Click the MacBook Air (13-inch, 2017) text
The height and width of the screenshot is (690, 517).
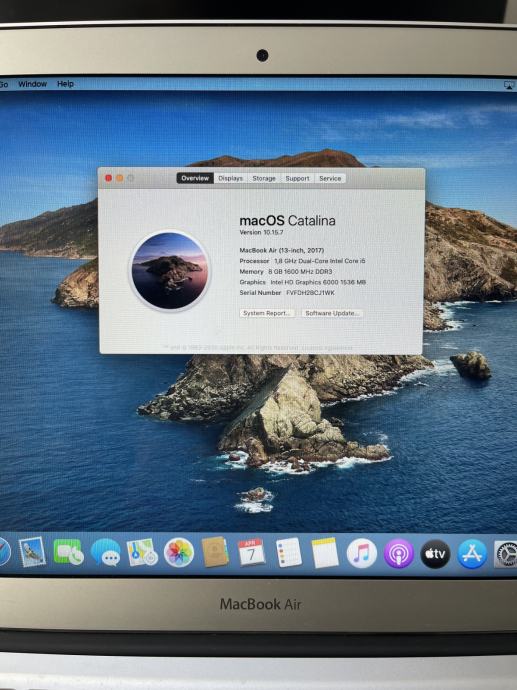point(282,250)
